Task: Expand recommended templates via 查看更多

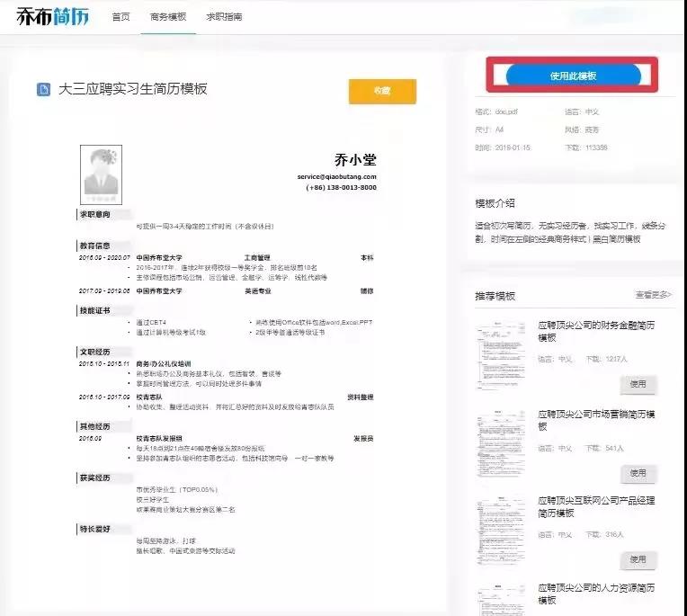Action: (x=653, y=295)
